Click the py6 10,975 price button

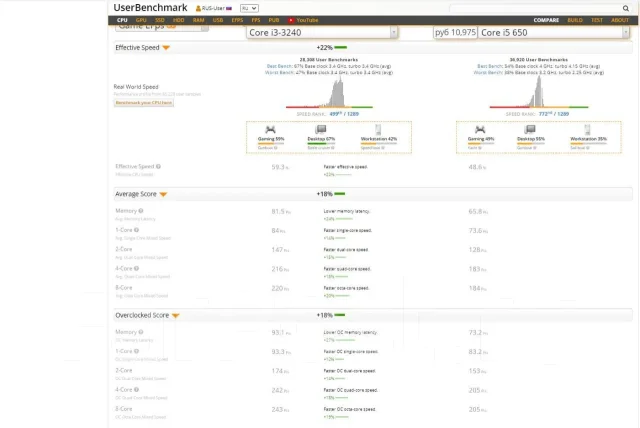455,33
